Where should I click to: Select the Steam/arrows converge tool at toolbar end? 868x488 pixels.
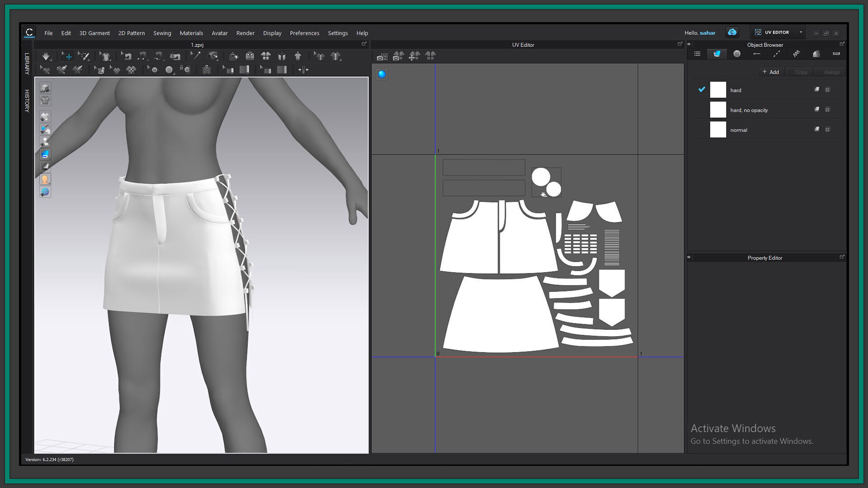[303, 70]
